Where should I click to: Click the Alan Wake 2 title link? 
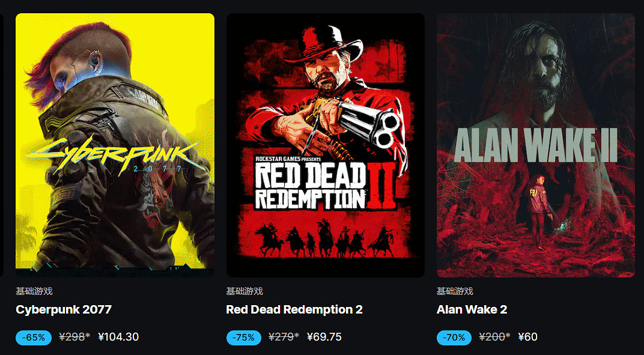472,309
